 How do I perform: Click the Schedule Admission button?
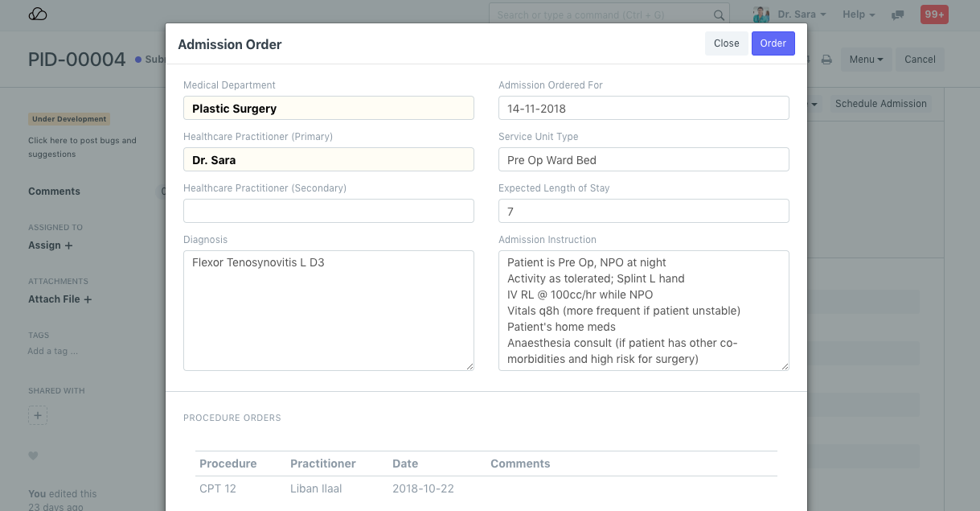[x=880, y=104]
